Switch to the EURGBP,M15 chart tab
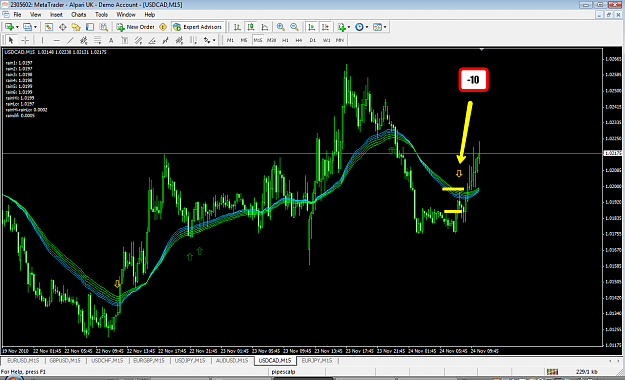625x380 pixels. [149, 360]
